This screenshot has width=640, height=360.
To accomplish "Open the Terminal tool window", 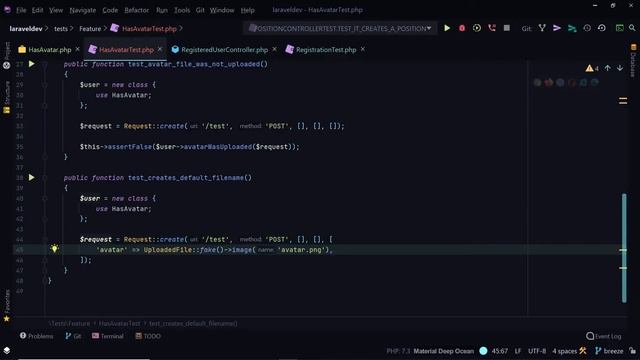I will 108,336.
